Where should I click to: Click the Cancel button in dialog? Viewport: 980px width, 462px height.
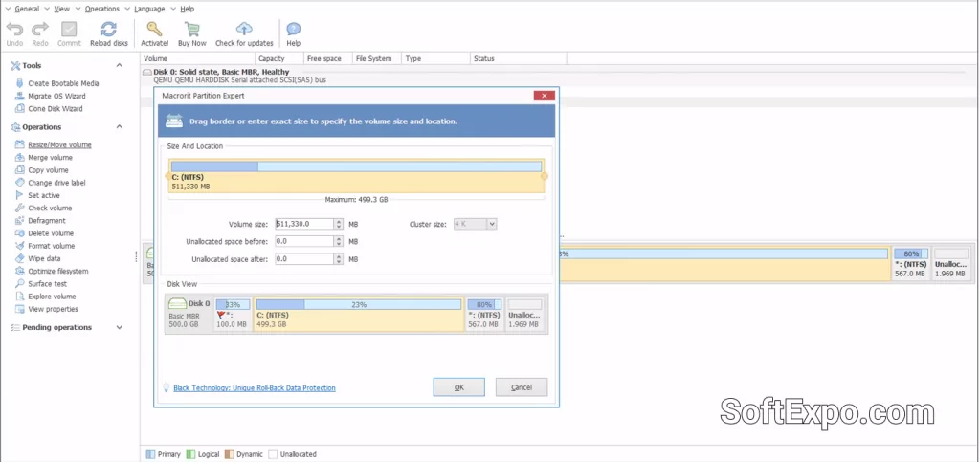pos(522,387)
